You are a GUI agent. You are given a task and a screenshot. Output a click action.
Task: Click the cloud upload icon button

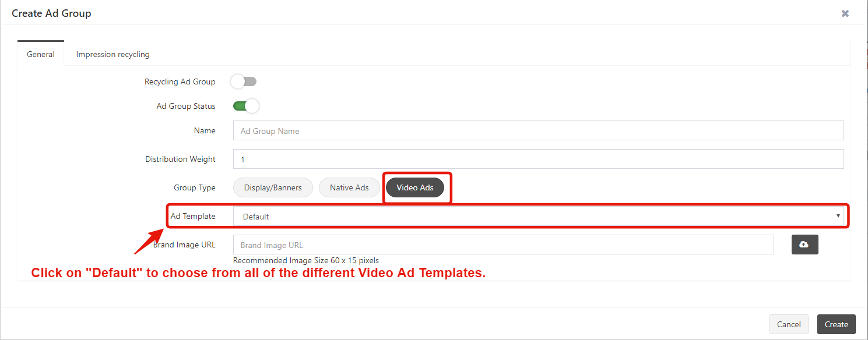pyautogui.click(x=804, y=245)
